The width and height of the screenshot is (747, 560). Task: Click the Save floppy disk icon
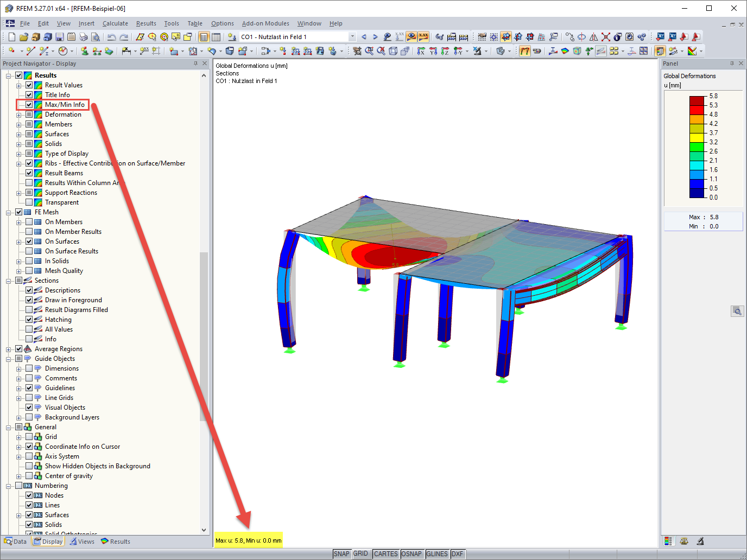coord(60,37)
